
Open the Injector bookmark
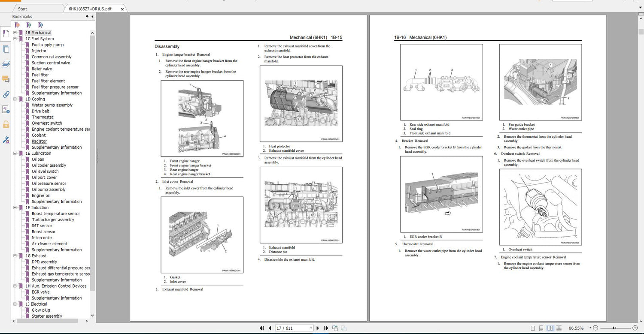click(39, 51)
